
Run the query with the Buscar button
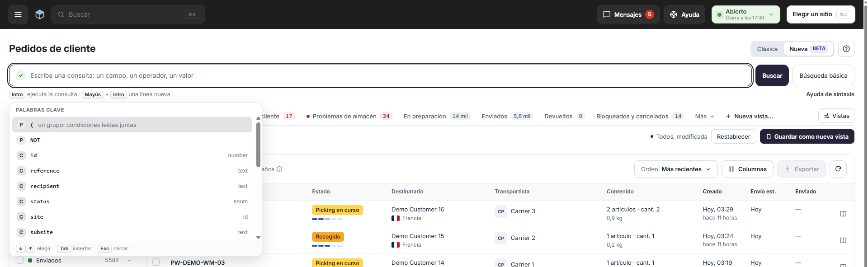tap(772, 75)
